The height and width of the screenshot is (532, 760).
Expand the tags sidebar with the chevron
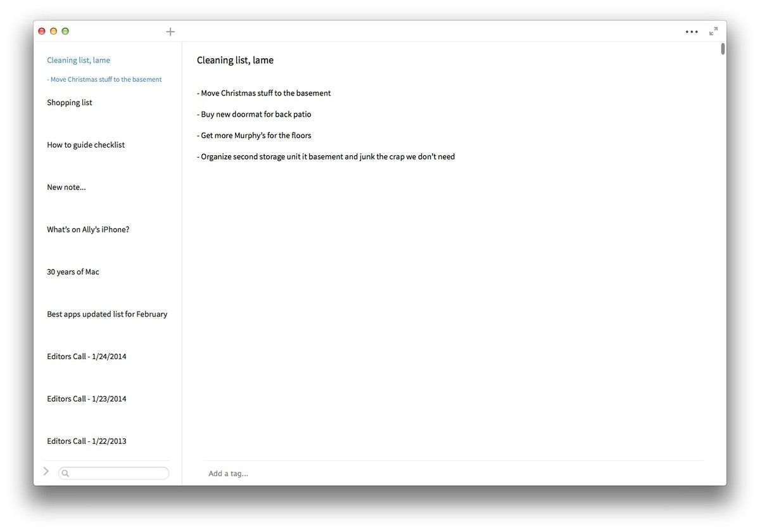click(x=46, y=471)
